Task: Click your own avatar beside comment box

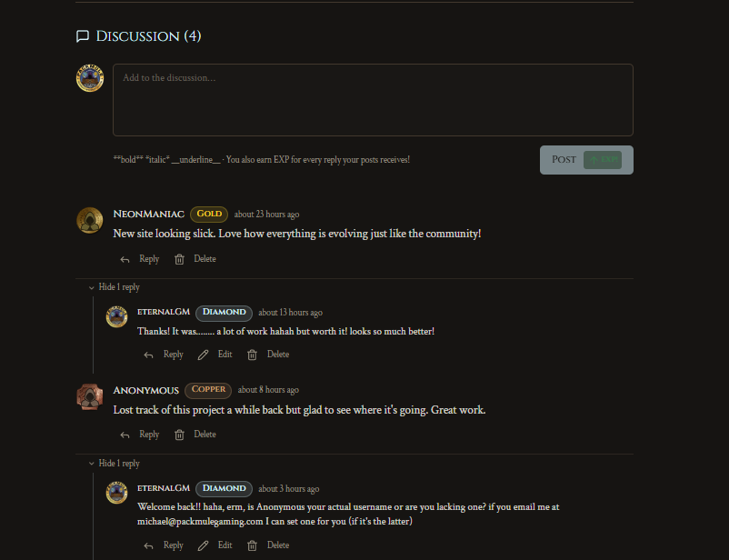Action: [90, 78]
